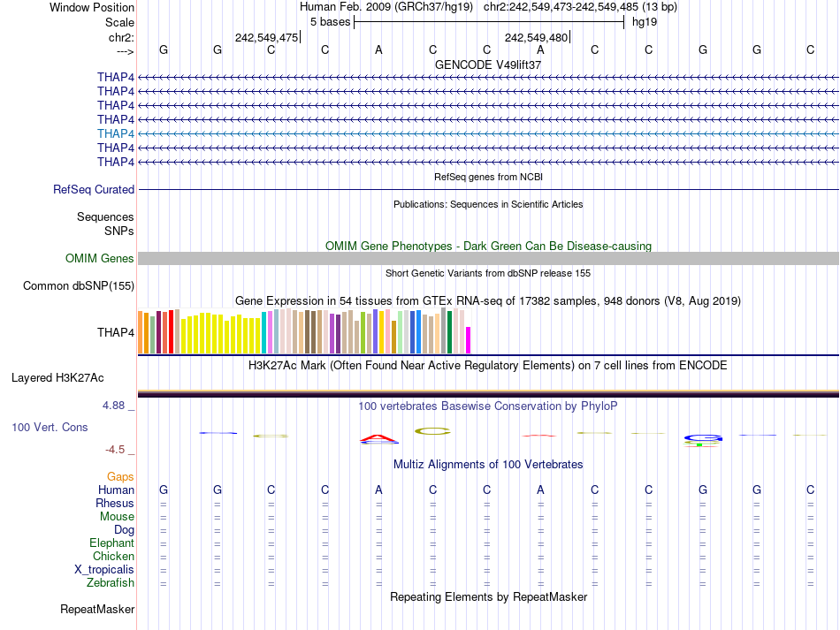Viewport: 840px width, 630px height.
Task: Open Publications: Sequences in Scientific Articles title
Action: (x=488, y=204)
